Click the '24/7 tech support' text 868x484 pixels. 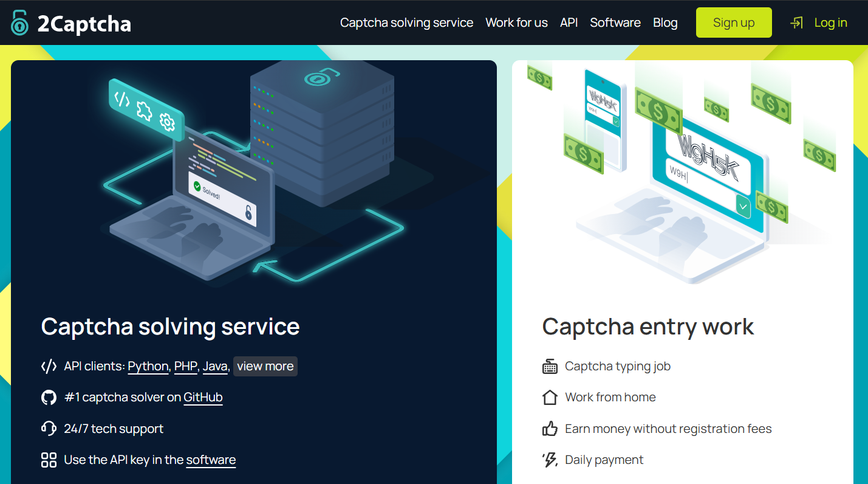click(114, 429)
